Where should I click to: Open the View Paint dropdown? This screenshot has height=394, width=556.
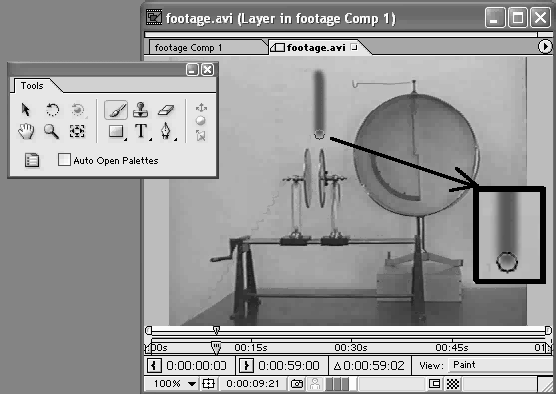[x=501, y=365]
